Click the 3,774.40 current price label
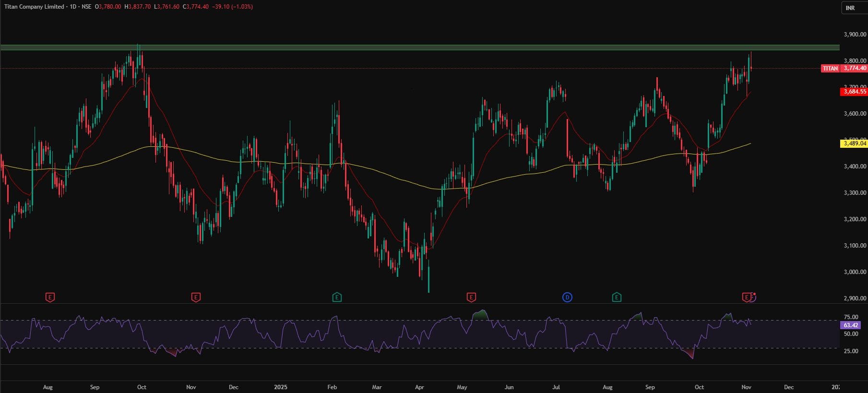 (x=855, y=69)
